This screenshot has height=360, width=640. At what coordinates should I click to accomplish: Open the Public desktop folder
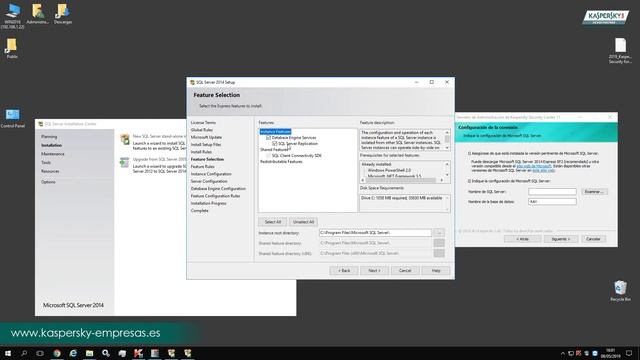pyautogui.click(x=12, y=48)
